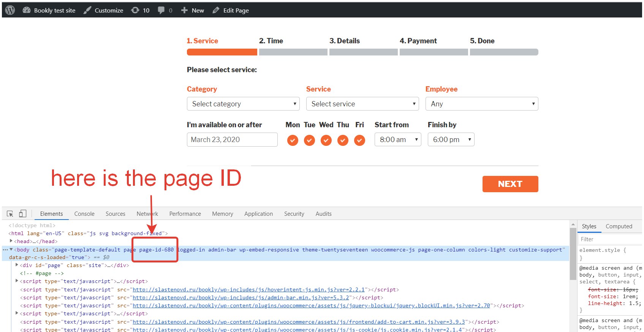644x332 pixels.
Task: Toggle DevTools device toolbar icon
Action: (23, 214)
